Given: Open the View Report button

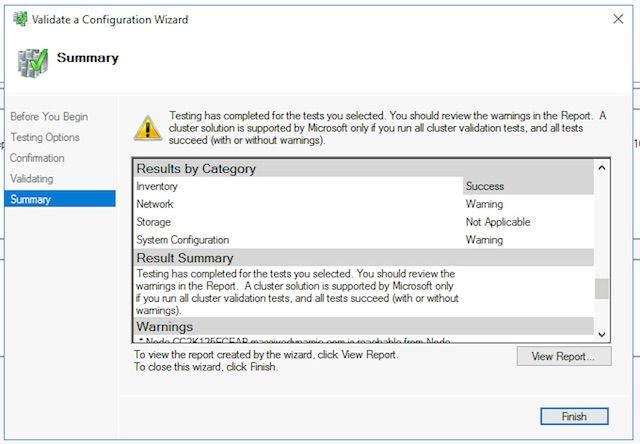Looking at the screenshot, I should 563,357.
